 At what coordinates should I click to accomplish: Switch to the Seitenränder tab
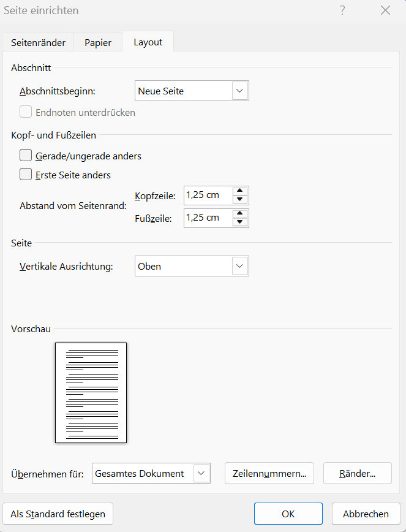tap(38, 42)
